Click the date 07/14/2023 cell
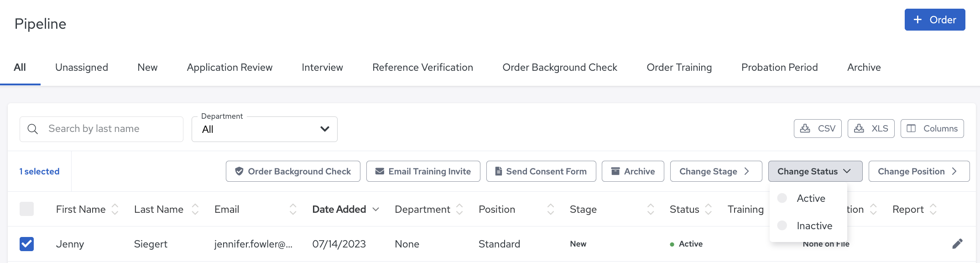 339,244
